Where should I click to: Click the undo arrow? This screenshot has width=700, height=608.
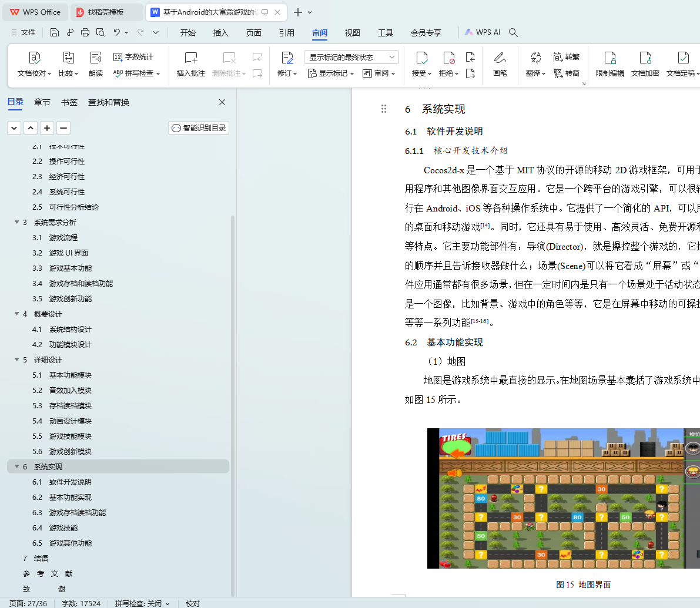[x=116, y=32]
